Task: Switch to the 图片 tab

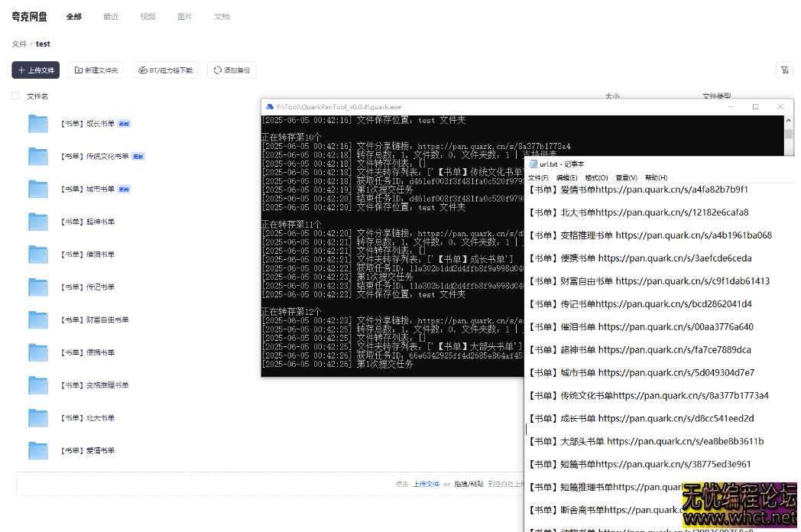Action: [184, 16]
